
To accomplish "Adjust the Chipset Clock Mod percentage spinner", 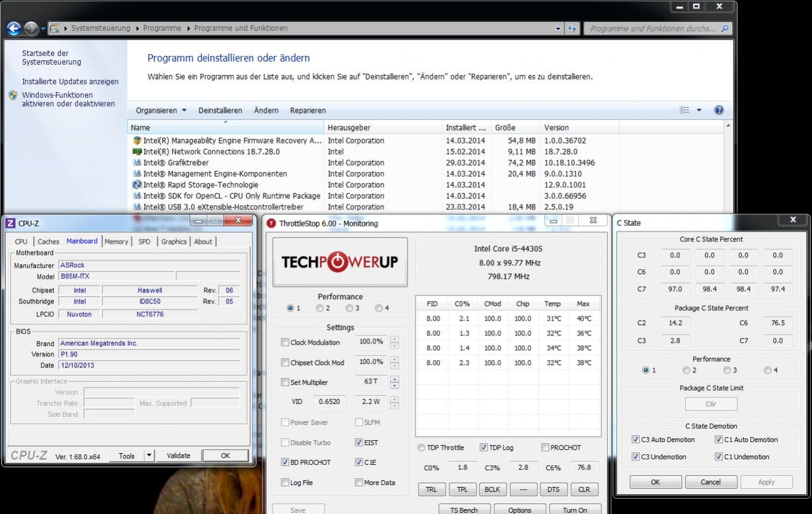I will pos(395,363).
